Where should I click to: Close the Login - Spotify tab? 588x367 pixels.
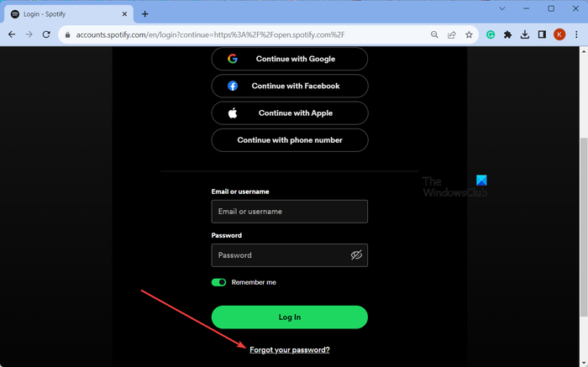click(124, 14)
